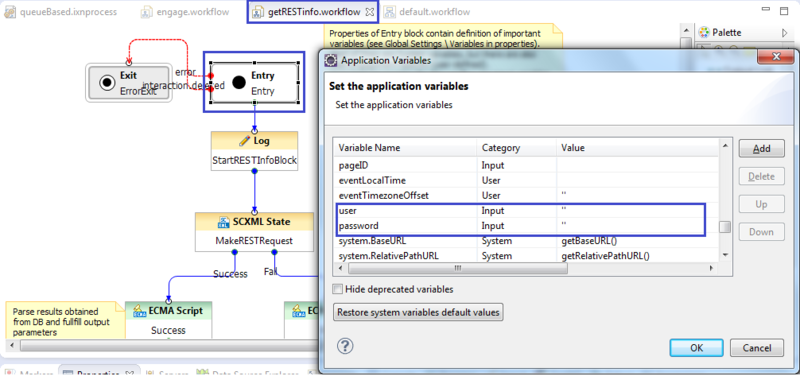Click Restore system variables default values

pyautogui.click(x=418, y=312)
